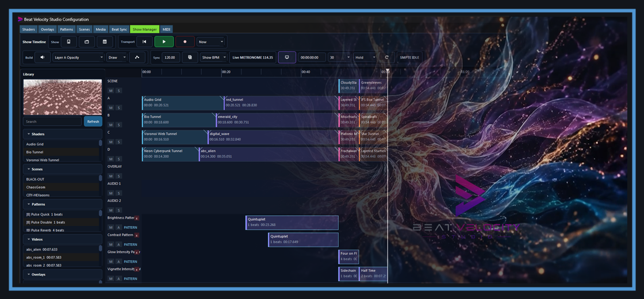The height and width of the screenshot is (299, 644).
Task: Solo track D
Action: pos(118,159)
